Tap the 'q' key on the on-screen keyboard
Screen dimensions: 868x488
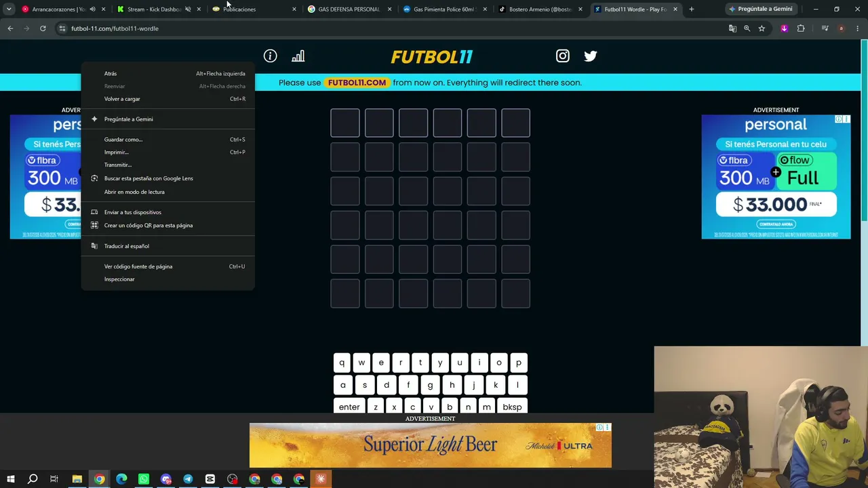coord(342,363)
